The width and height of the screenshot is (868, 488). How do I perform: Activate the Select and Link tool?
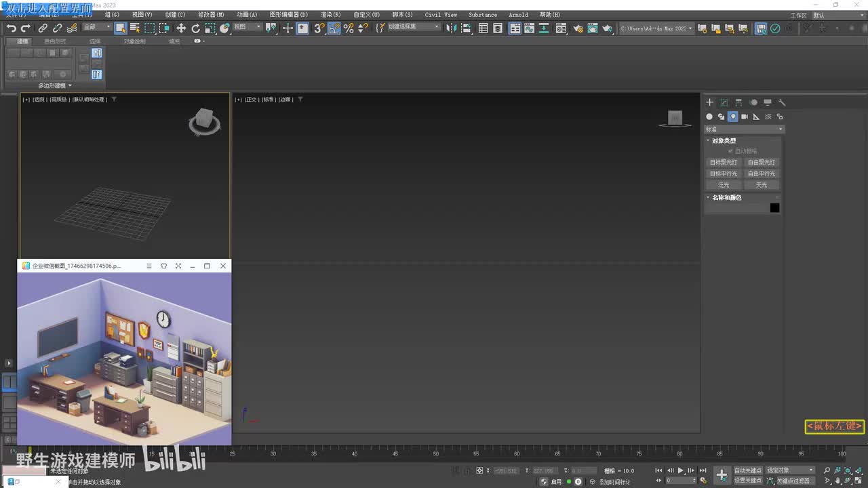43,28
